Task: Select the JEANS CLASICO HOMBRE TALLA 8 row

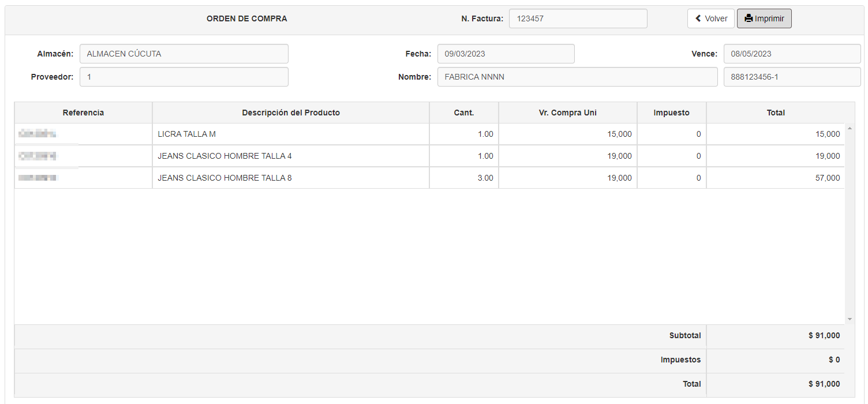Action: point(291,178)
